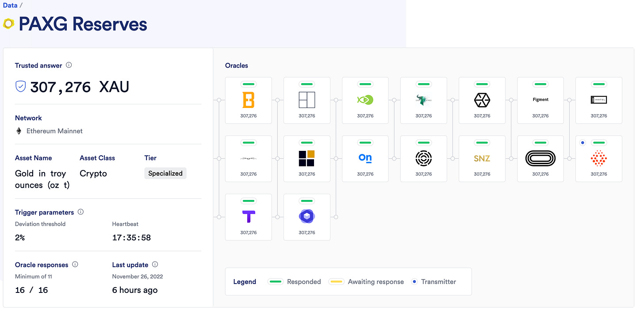The width and height of the screenshot is (644, 319).
Task: Open the Oracle responses info icon
Action: (75, 265)
